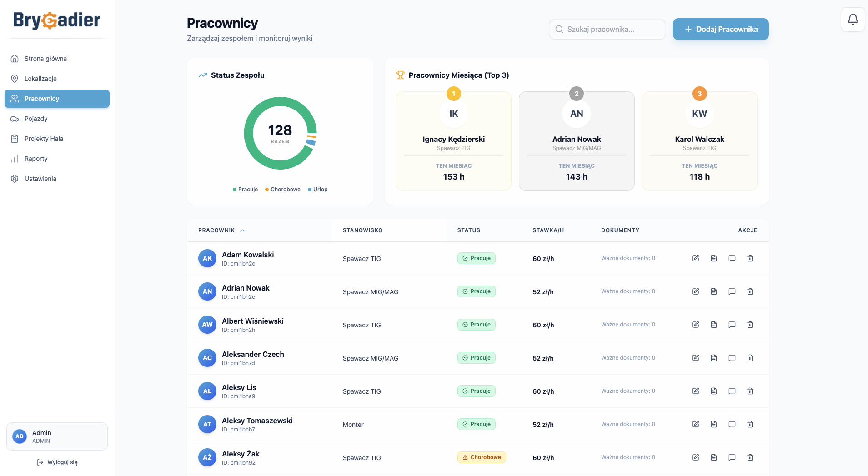868x476 pixels.
Task: Toggle the Urlop legend item
Action: [x=317, y=190]
